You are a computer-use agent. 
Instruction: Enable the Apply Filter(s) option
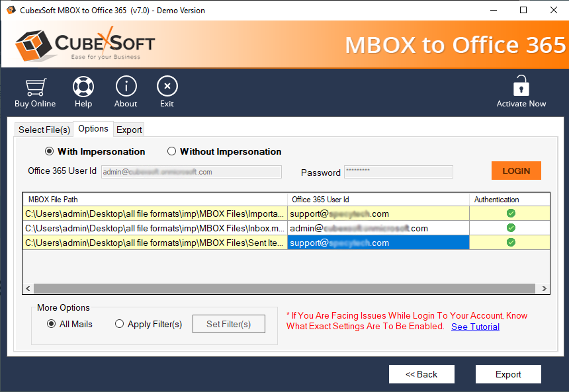click(x=120, y=324)
